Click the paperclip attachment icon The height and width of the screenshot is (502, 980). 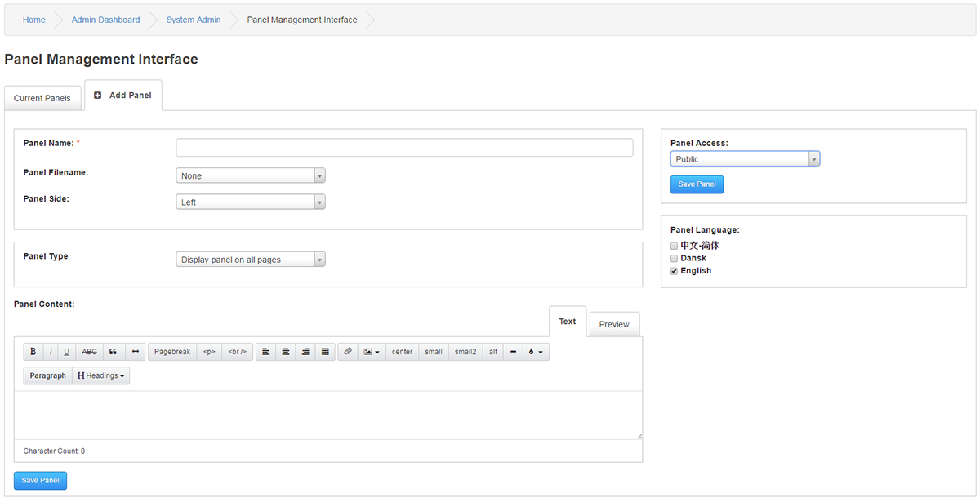coord(348,352)
